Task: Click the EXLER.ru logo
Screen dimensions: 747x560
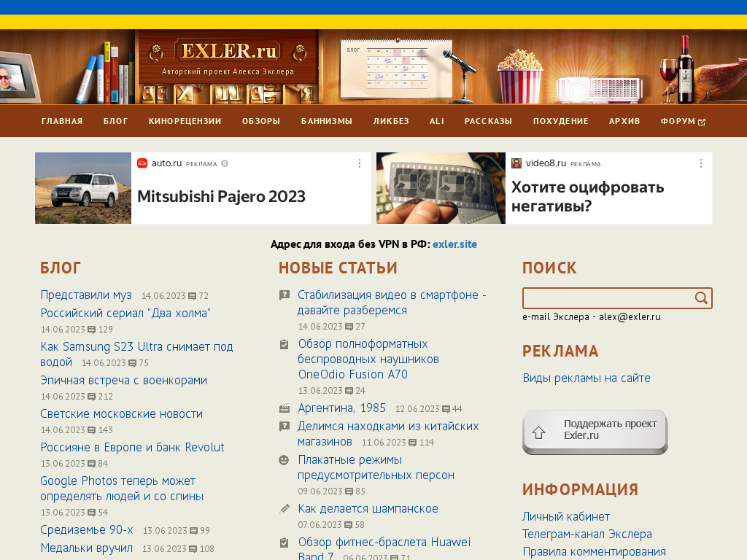Action: point(228,52)
